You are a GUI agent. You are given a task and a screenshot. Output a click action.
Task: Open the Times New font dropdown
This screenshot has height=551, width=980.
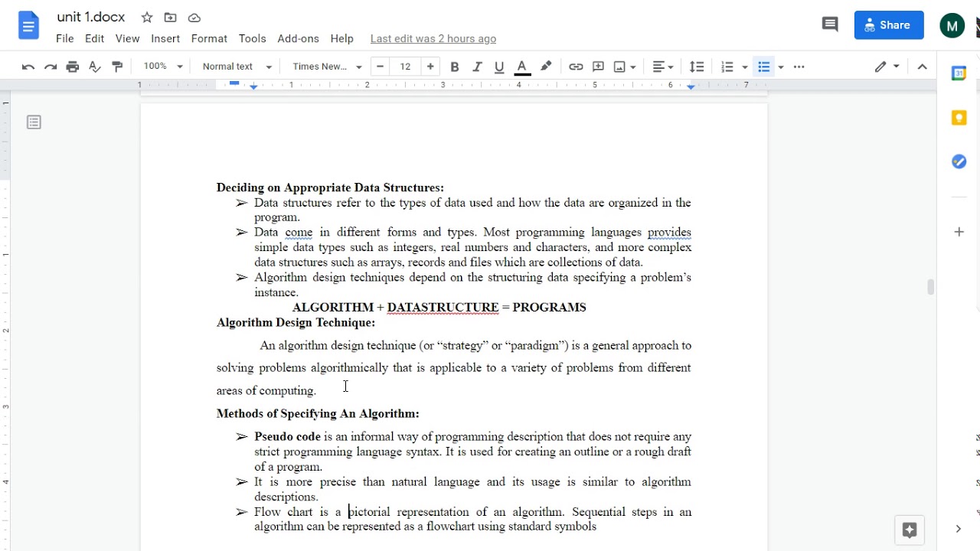click(x=327, y=67)
